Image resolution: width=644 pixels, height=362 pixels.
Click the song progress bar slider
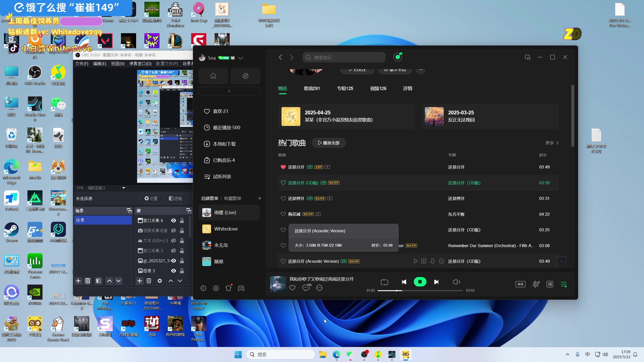pyautogui.click(x=397, y=291)
